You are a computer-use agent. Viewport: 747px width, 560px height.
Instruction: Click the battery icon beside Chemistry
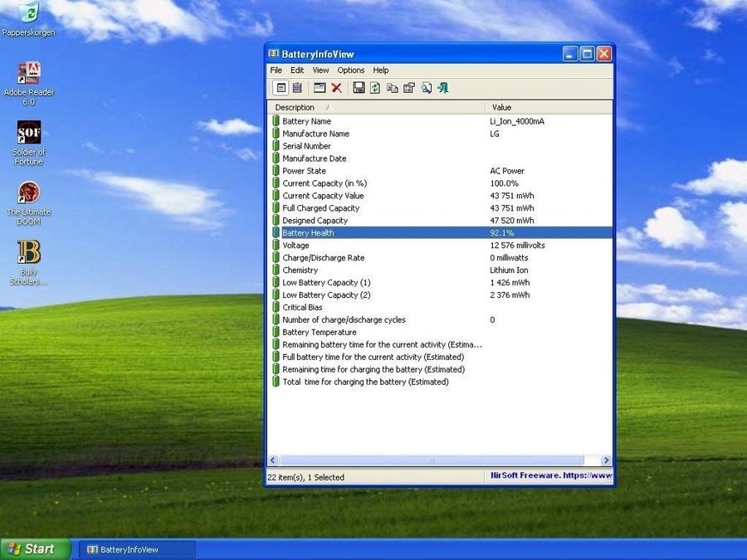276,270
